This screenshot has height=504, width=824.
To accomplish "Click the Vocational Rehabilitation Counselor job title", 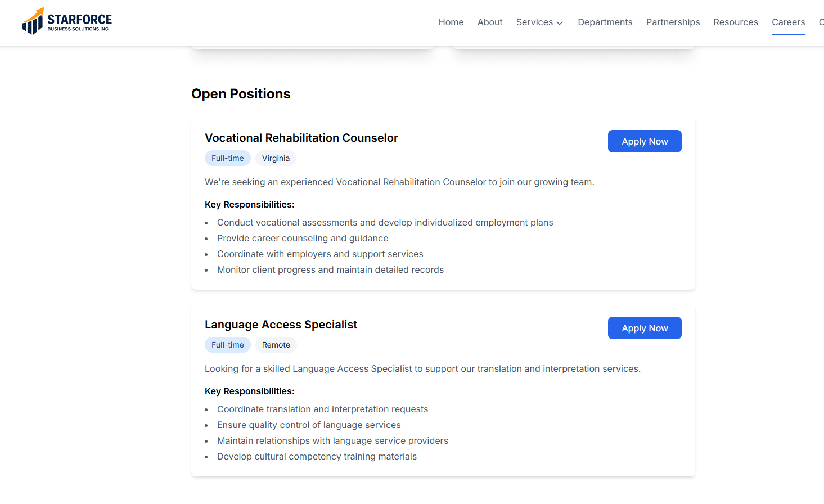I will coord(301,138).
